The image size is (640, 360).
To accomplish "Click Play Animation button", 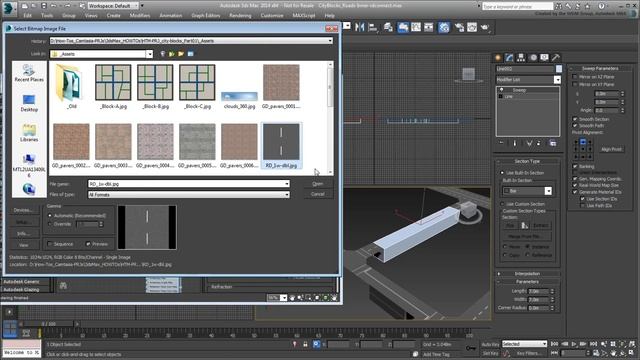I will point(574,344).
